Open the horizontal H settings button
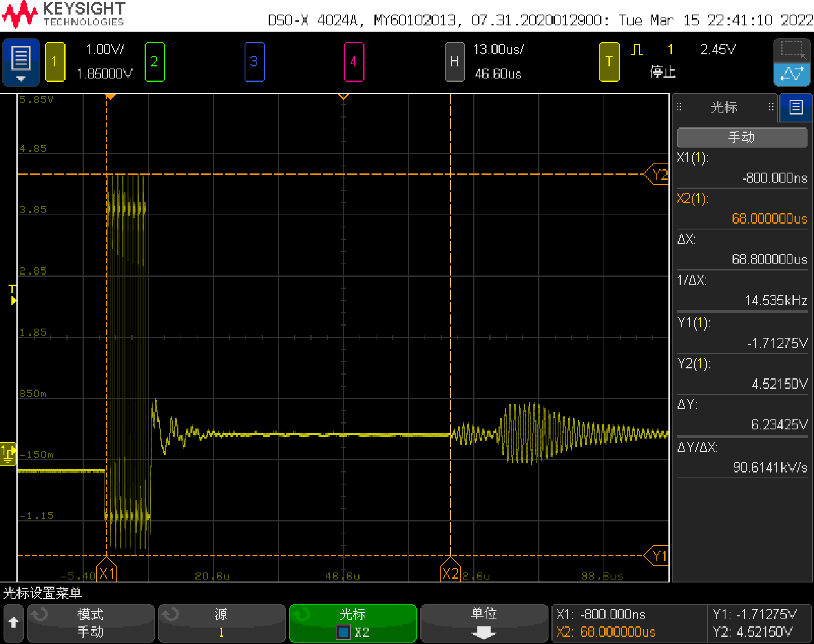Image resolution: width=814 pixels, height=644 pixels. [454, 62]
